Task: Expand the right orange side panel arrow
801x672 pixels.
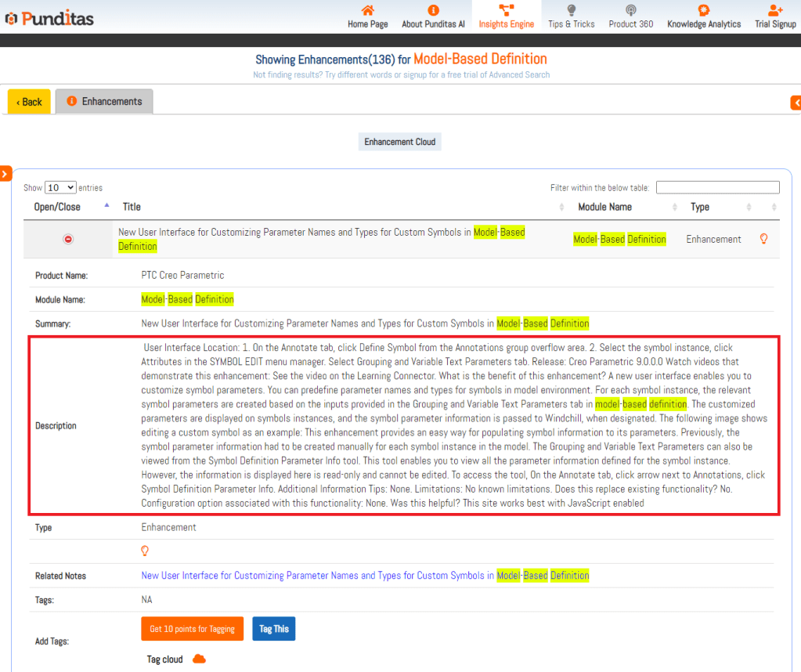Action: coord(796,103)
